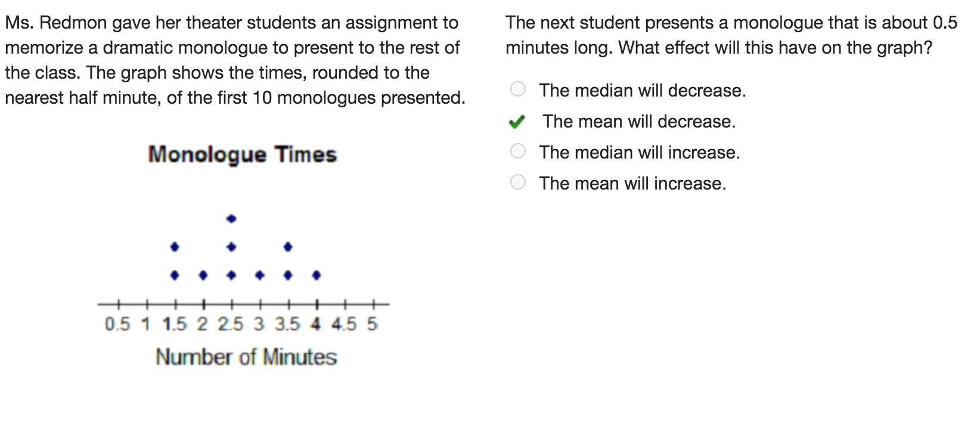Viewport: 980px width, 422px height.
Task: Click the topmost dot above 2.5
Action: (232, 219)
